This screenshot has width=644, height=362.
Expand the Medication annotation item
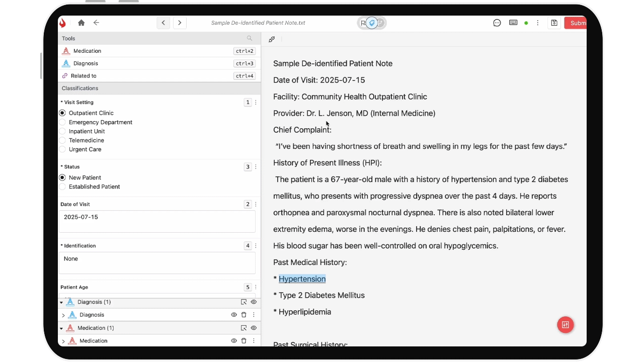point(63,341)
